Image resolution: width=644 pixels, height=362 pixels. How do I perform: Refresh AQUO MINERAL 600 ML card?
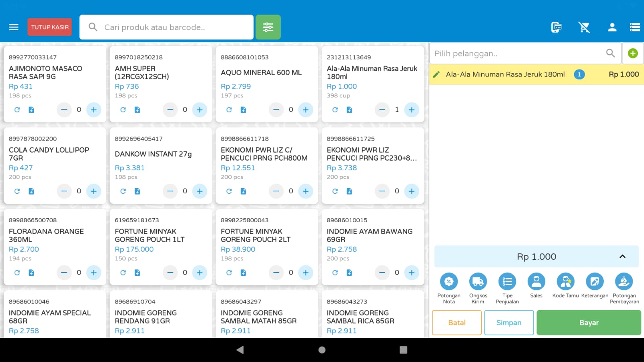point(229,110)
